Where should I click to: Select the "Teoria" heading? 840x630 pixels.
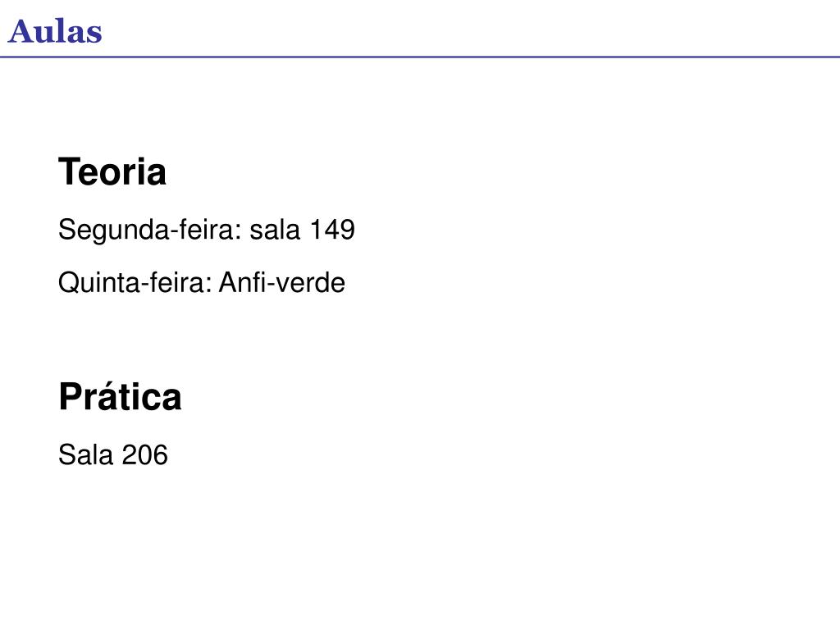click(112, 172)
